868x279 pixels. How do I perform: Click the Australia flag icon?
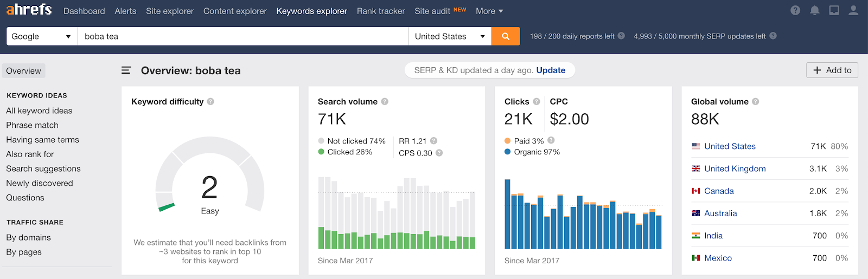pos(696,213)
